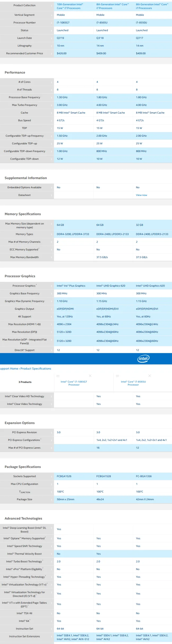Click the Bus Speed row label
The height and width of the screenshot is (644, 172).
(24, 120)
